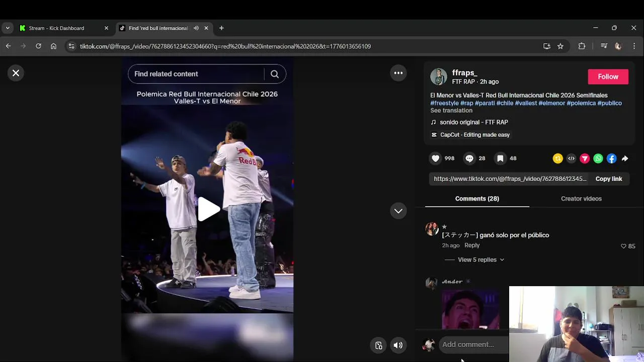Image resolution: width=644 pixels, height=362 pixels.
Task: Open the tab search dropdown
Action: click(8, 28)
